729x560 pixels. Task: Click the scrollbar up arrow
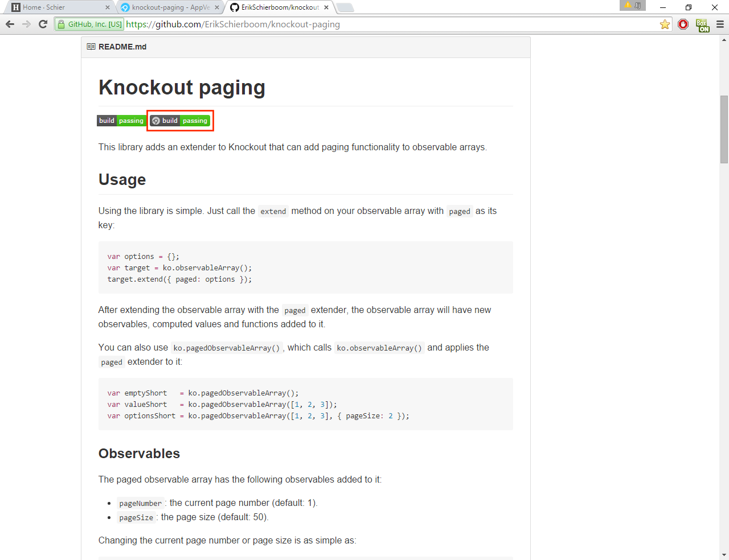pos(724,40)
